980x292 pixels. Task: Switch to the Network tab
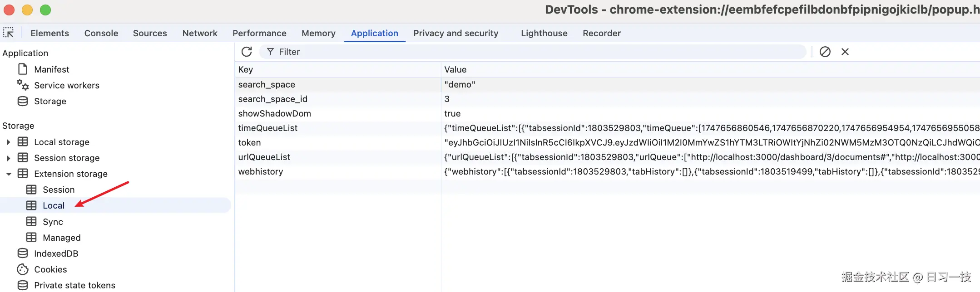tap(200, 33)
